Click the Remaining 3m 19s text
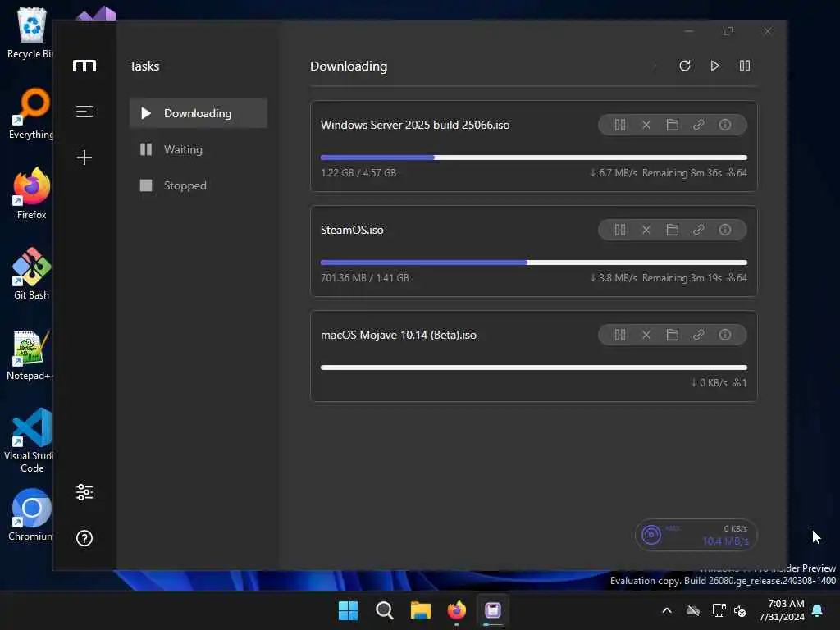The image size is (840, 630). pos(682,278)
